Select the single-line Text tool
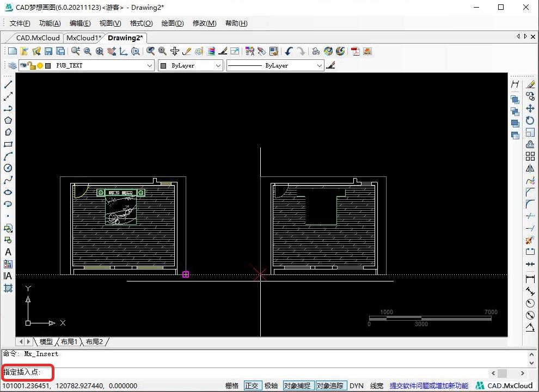The height and width of the screenshot is (392, 539). point(8,252)
